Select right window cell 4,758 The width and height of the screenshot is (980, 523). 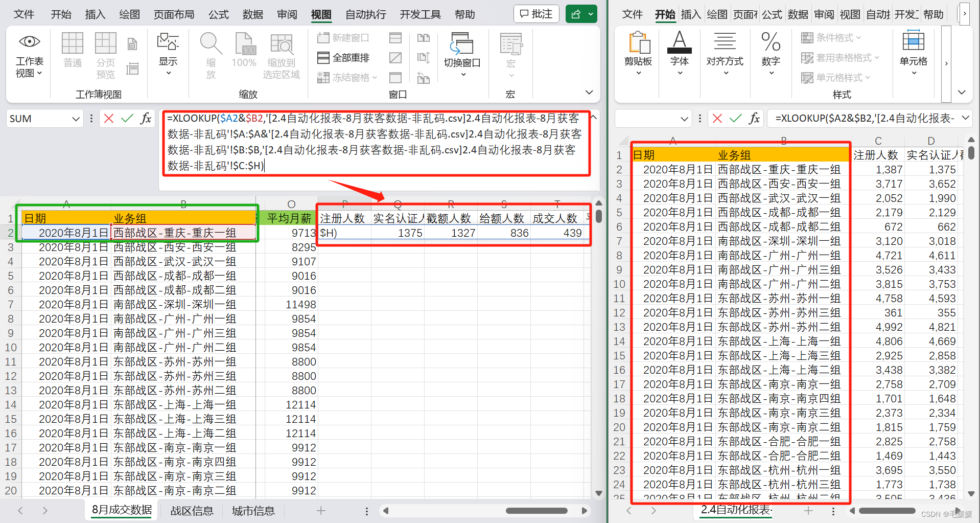[x=878, y=298]
